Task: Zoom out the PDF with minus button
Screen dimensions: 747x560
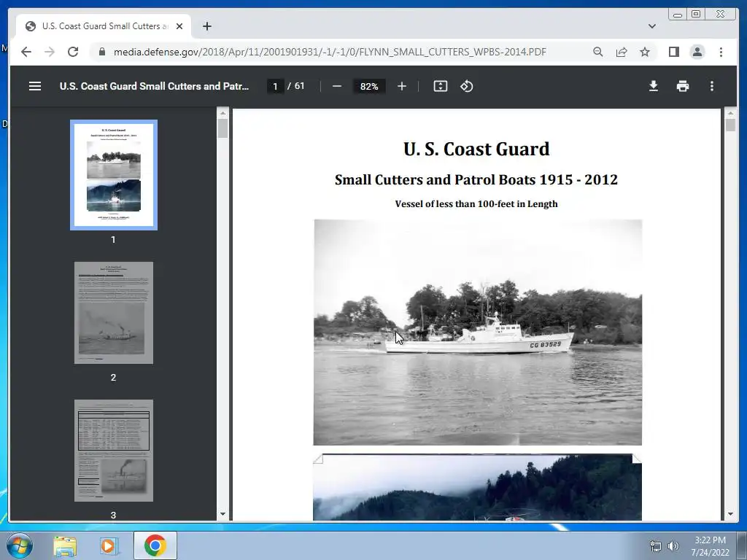Action: click(337, 86)
